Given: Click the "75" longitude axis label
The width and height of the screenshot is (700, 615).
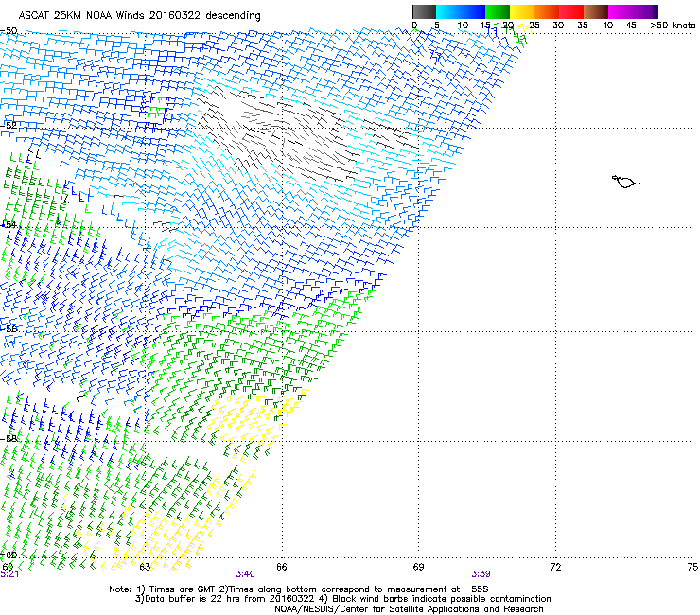Looking at the screenshot, I should (692, 567).
